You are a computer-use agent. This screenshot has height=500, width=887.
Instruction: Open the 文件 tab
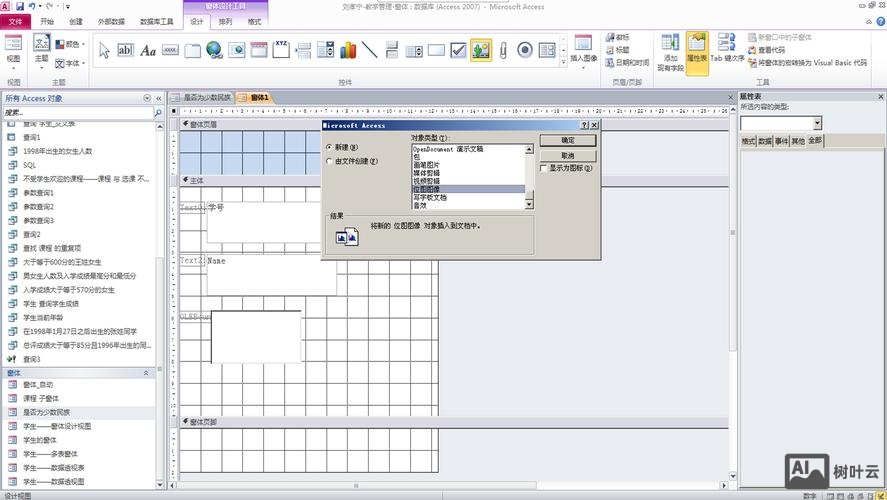point(16,21)
